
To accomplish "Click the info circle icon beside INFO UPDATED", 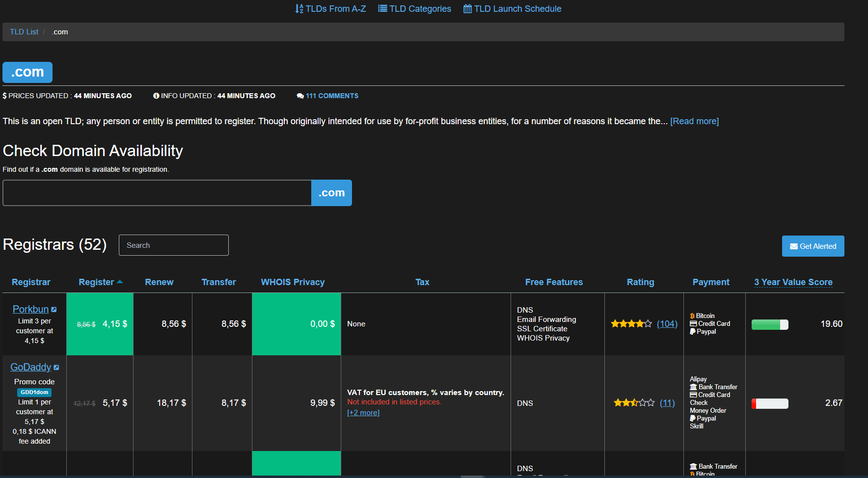I will pos(156,96).
